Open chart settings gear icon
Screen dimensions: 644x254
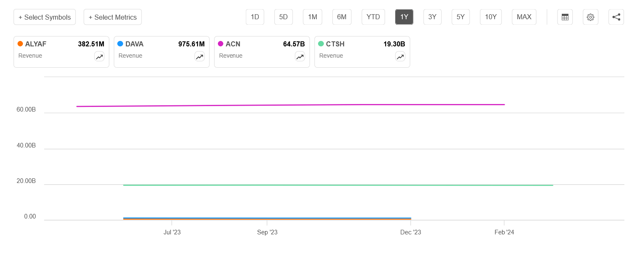tap(590, 17)
